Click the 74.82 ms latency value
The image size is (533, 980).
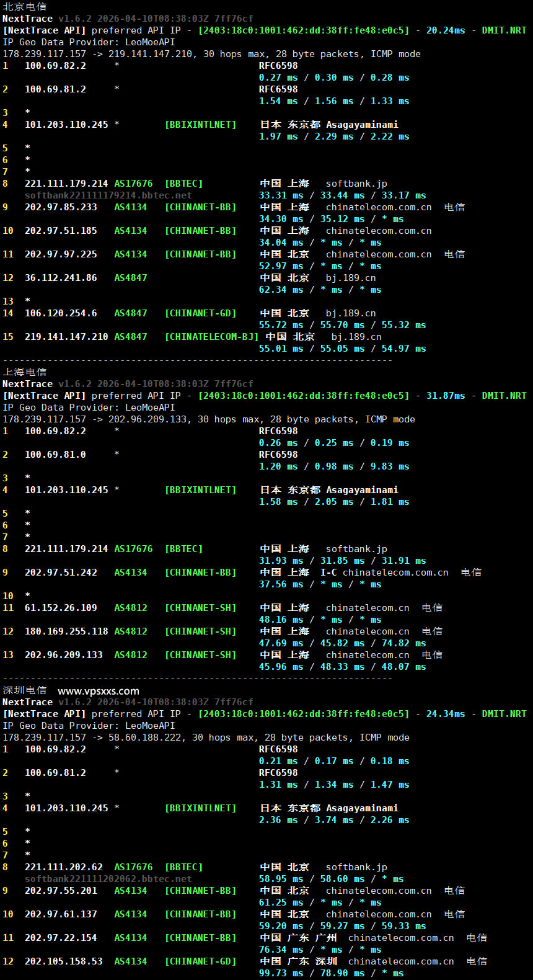click(x=404, y=643)
